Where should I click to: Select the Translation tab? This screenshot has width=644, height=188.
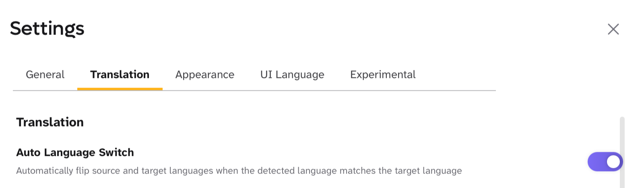coord(120,75)
